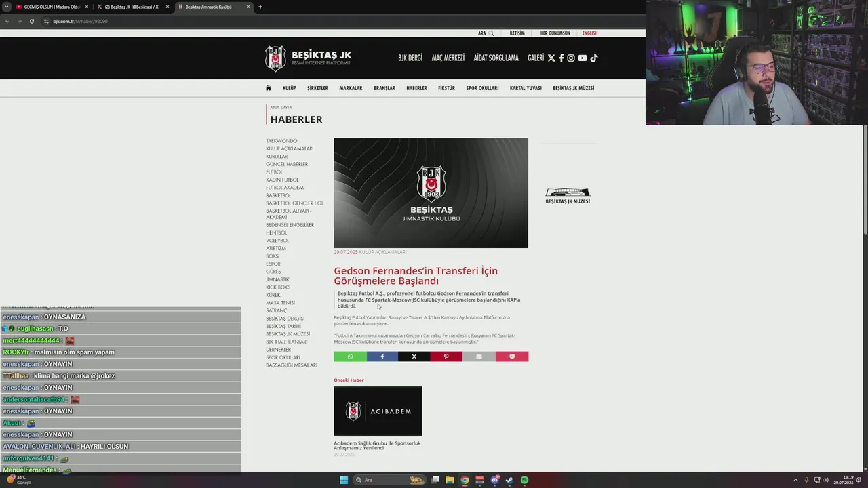Viewport: 868px width, 488px height.
Task: Save the article to Pocket
Action: [x=512, y=357]
